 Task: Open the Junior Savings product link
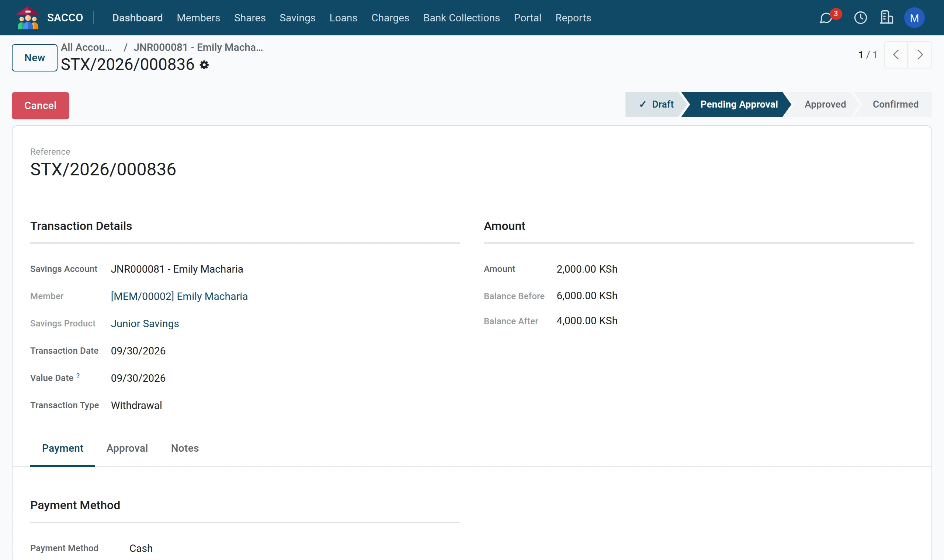[145, 324]
